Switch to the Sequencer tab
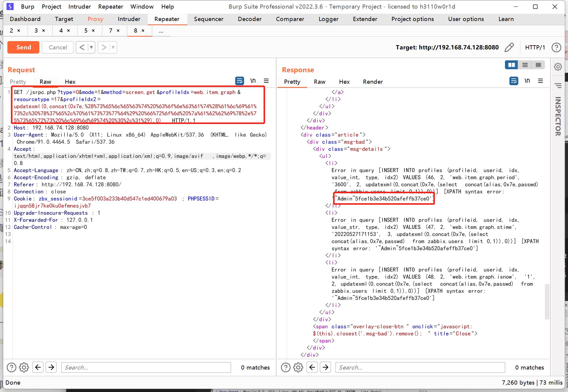This screenshot has height=392, width=568. 209,19
